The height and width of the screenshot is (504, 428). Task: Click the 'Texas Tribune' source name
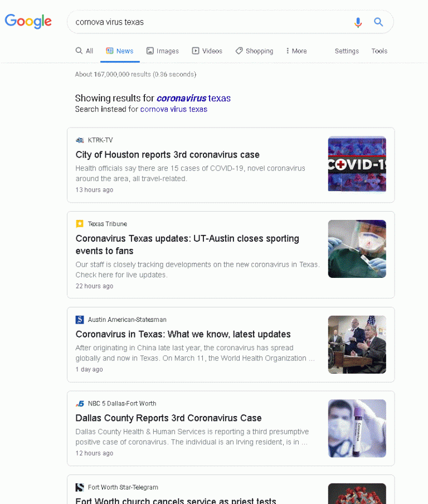[x=108, y=224]
